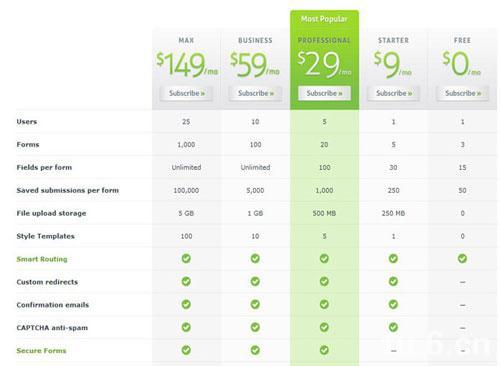Subscribe to the Business $59 plan
The height and width of the screenshot is (366, 500).
[x=255, y=93]
